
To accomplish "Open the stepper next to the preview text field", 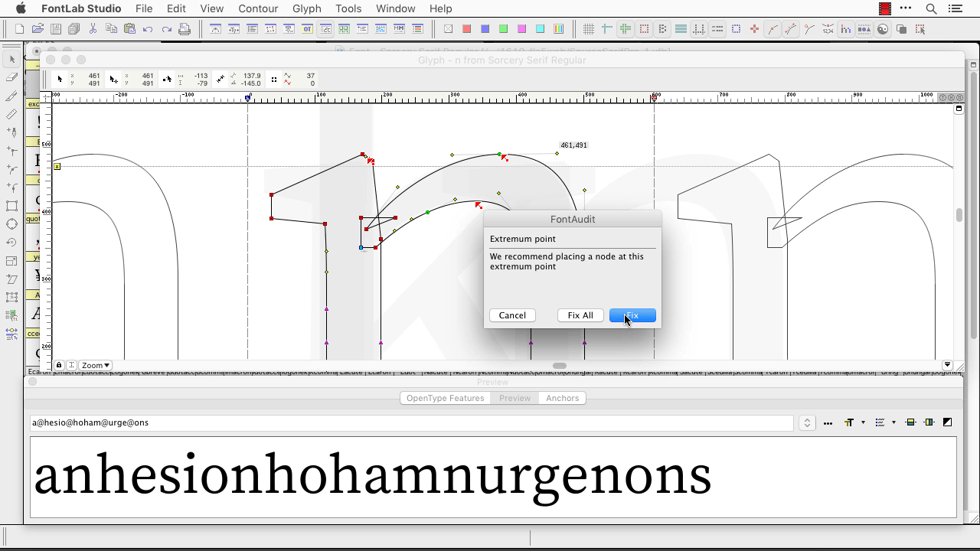I will [x=807, y=422].
